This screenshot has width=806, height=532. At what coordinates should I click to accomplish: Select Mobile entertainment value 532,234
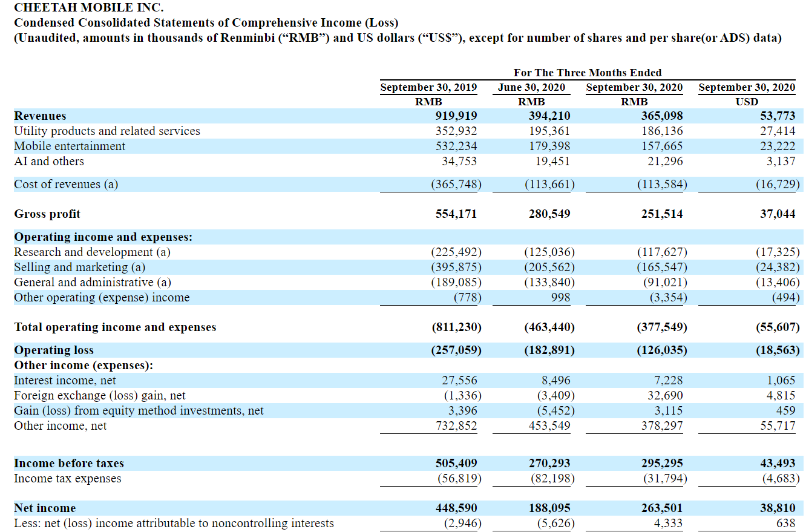456,146
